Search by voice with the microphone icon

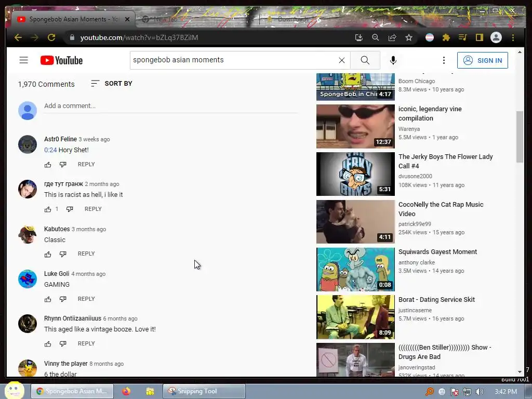tap(393, 60)
